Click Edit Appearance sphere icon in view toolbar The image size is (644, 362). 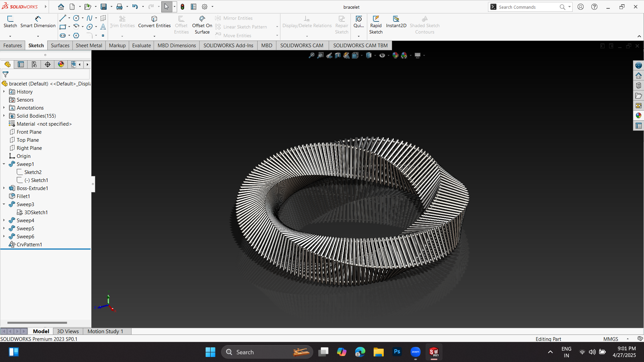click(x=395, y=55)
